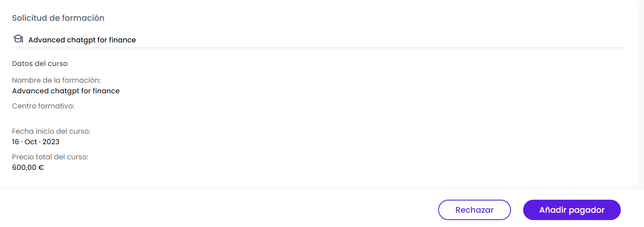This screenshot has height=227, width=644.
Task: Select the course name value under Nombre de la formación
Action: (66, 91)
